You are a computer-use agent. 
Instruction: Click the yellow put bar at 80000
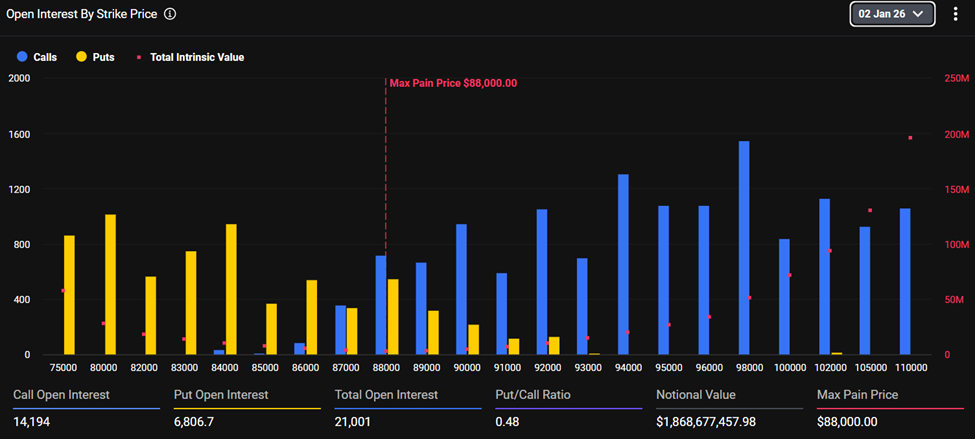pyautogui.click(x=110, y=285)
